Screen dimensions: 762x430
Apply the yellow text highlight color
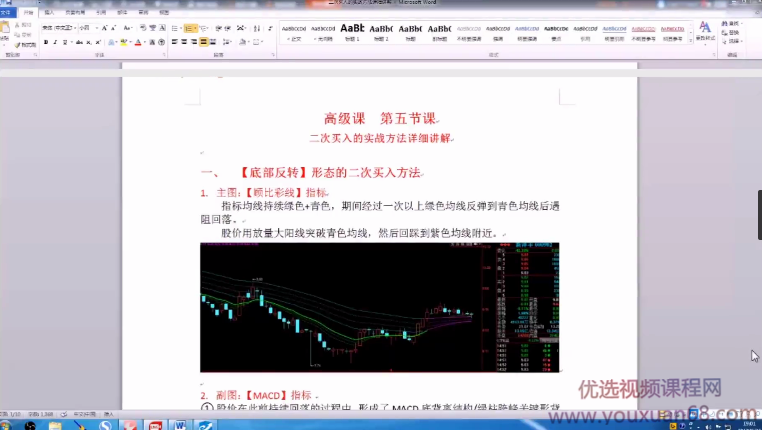[x=123, y=42]
